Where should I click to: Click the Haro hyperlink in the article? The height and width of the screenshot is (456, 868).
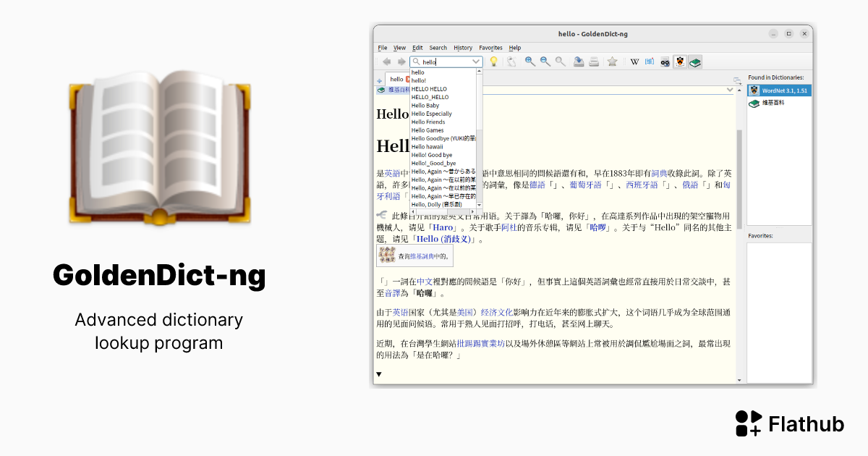point(443,227)
